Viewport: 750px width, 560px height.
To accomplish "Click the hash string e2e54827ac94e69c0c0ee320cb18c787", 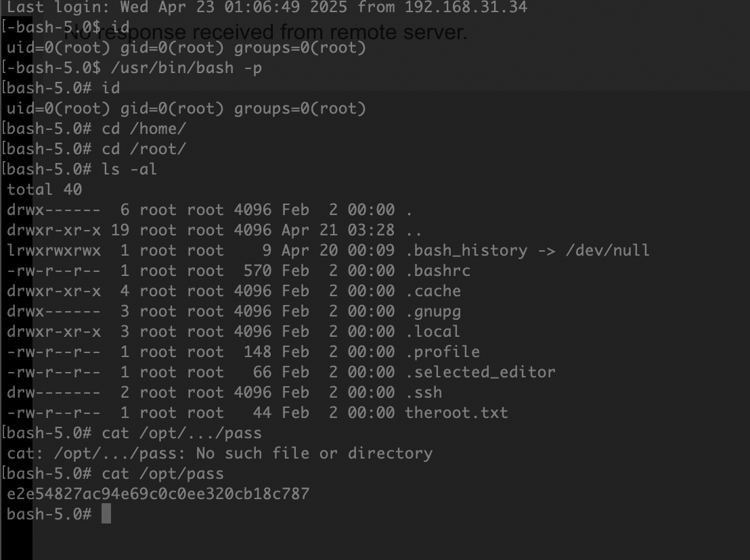I will pos(158,494).
